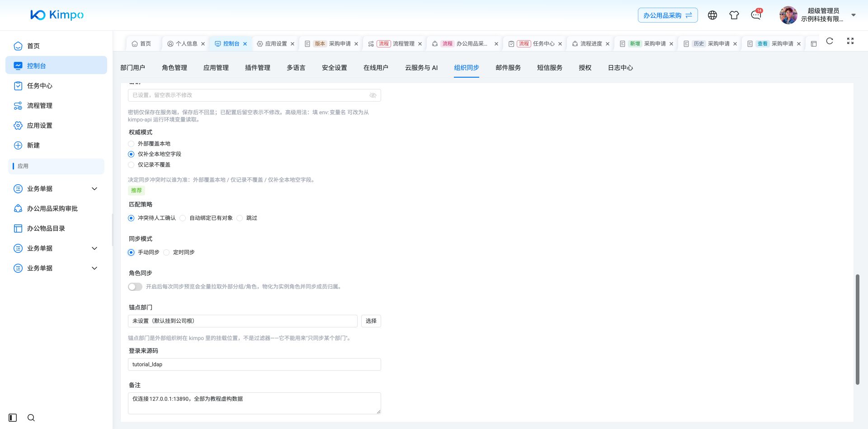Open the tab layout icon

(x=814, y=44)
